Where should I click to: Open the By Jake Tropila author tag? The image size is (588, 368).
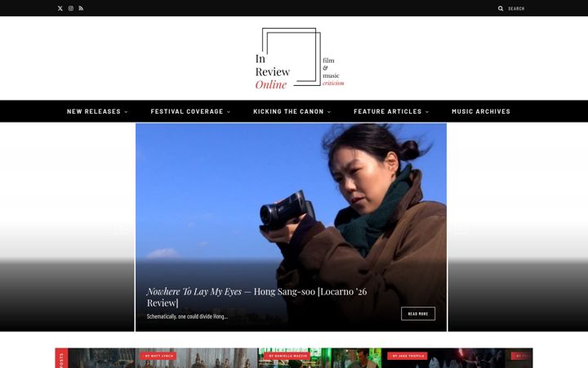(408, 356)
